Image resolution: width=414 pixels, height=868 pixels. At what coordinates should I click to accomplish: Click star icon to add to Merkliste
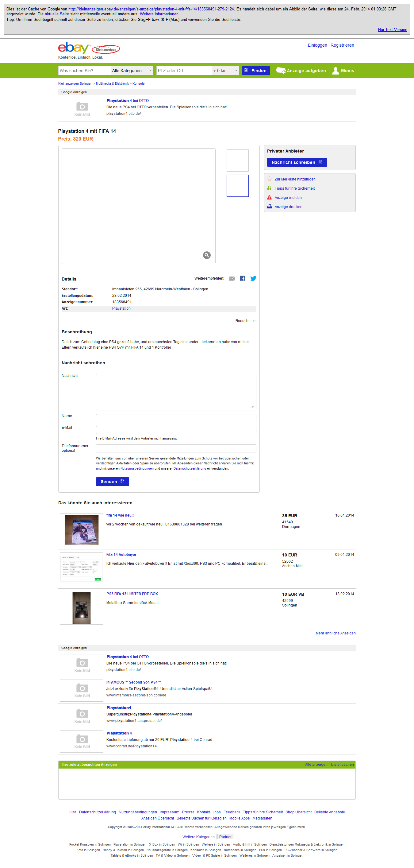pyautogui.click(x=269, y=179)
